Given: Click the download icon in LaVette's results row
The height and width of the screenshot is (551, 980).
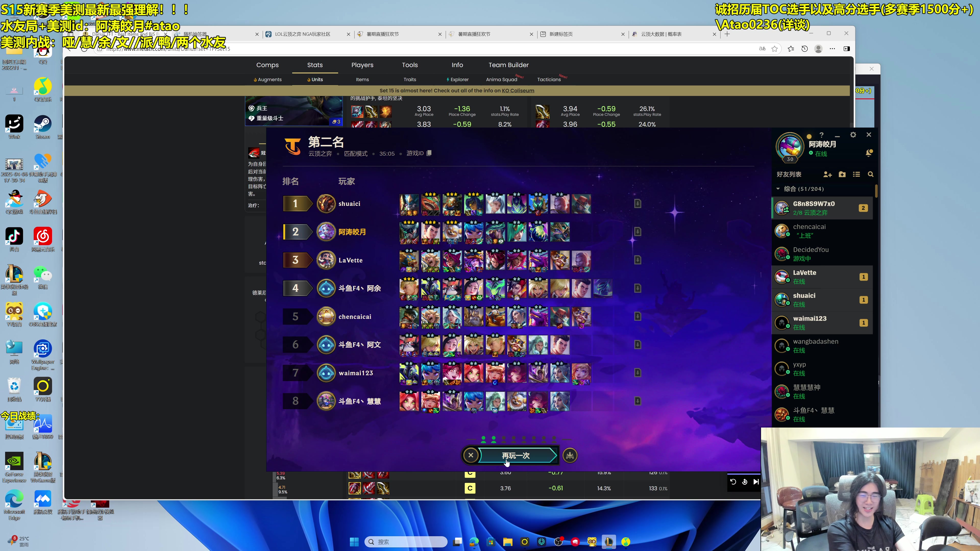Looking at the screenshot, I should (x=638, y=260).
